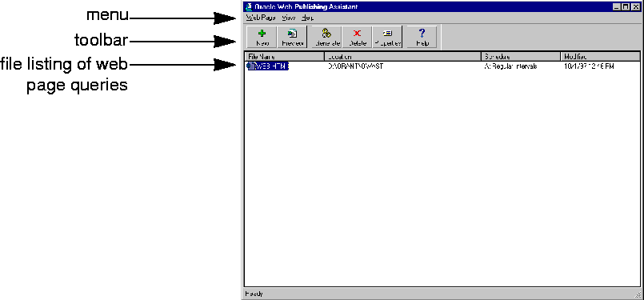Click the file icon beside WEB.HTM
Image resolution: width=644 pixels, height=300 pixels.
tap(250, 66)
